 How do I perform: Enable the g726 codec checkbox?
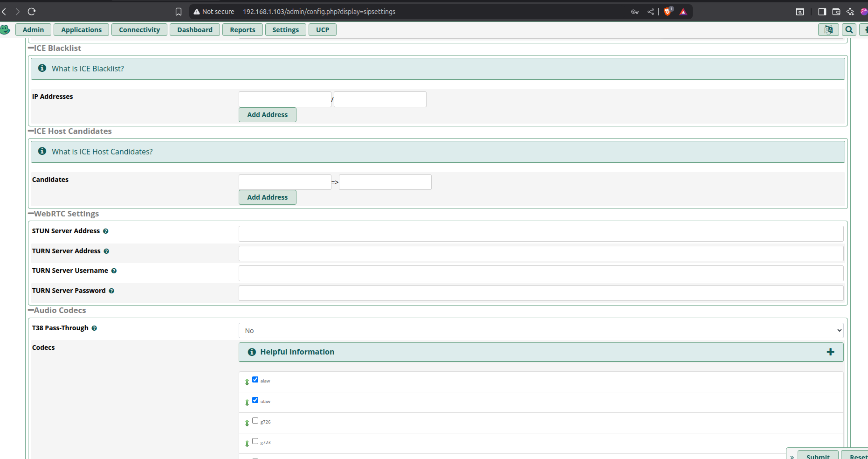(255, 421)
